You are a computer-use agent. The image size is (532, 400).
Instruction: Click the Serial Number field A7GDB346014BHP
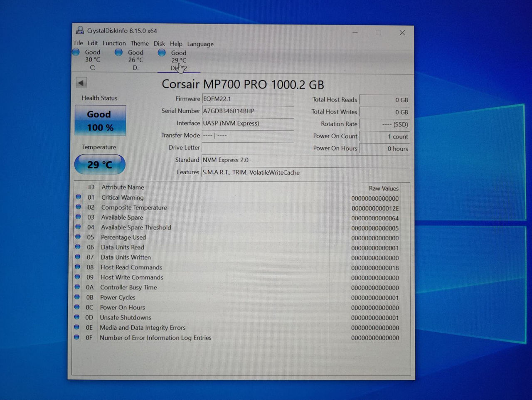click(x=248, y=111)
